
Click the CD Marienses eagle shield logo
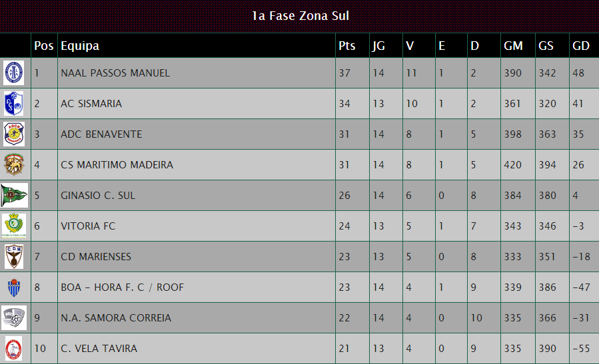pyautogui.click(x=14, y=256)
